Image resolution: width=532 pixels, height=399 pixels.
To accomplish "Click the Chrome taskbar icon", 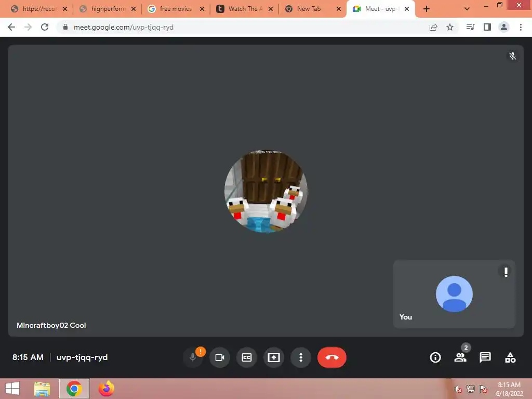I will 74,389.
